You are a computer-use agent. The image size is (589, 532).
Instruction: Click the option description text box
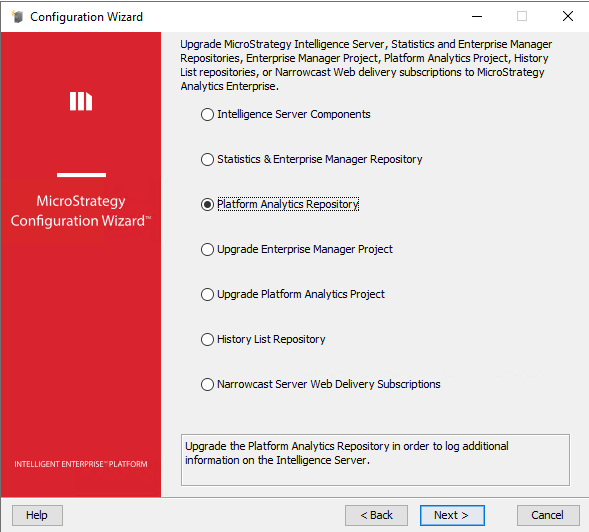point(375,460)
